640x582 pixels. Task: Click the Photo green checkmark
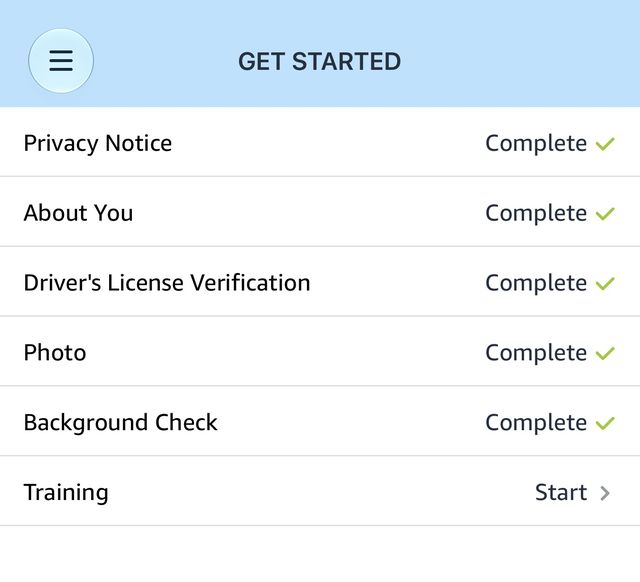click(605, 353)
